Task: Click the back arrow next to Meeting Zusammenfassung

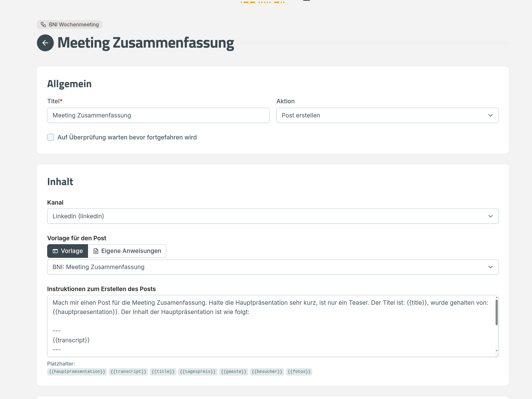Action: pos(45,43)
